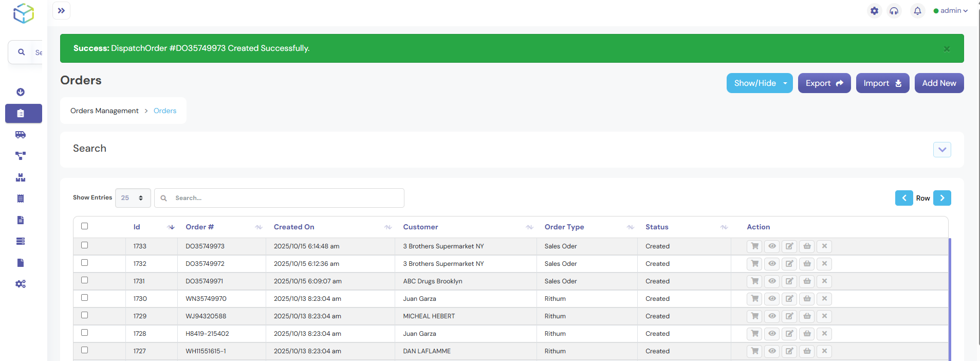Open the Show Entries 25 dropdown

click(133, 198)
